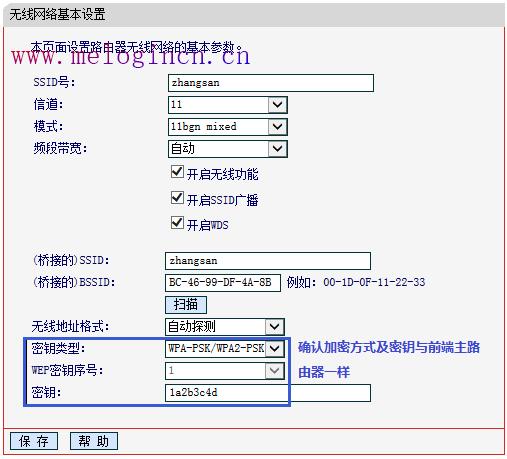This screenshot has width=507, height=459.
Task: Click the SSID号 input field containing zhangsan
Action: click(x=271, y=83)
